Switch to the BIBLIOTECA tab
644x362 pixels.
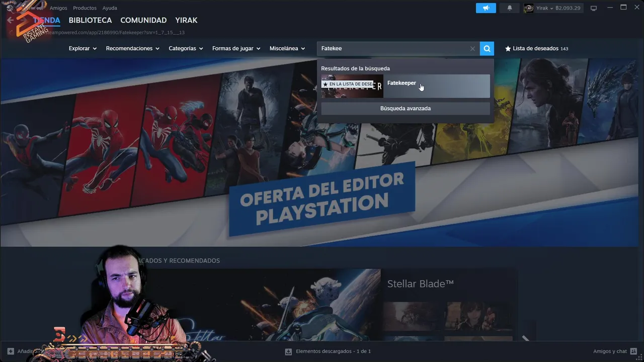(90, 20)
